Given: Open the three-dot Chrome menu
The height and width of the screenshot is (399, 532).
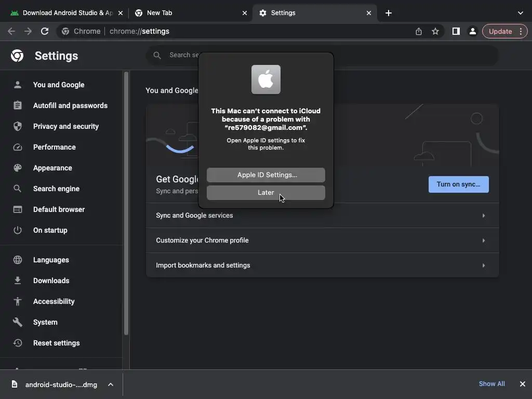Looking at the screenshot, I should pos(521,31).
